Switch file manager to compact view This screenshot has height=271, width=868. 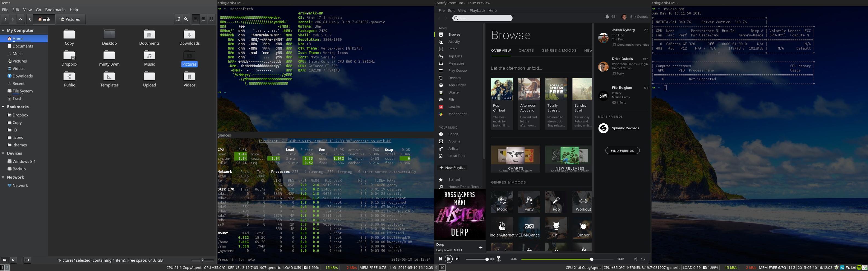click(212, 19)
